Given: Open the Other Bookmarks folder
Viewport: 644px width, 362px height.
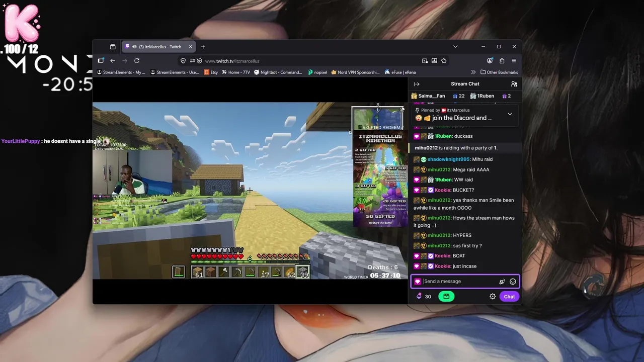Looking at the screenshot, I should (x=499, y=72).
